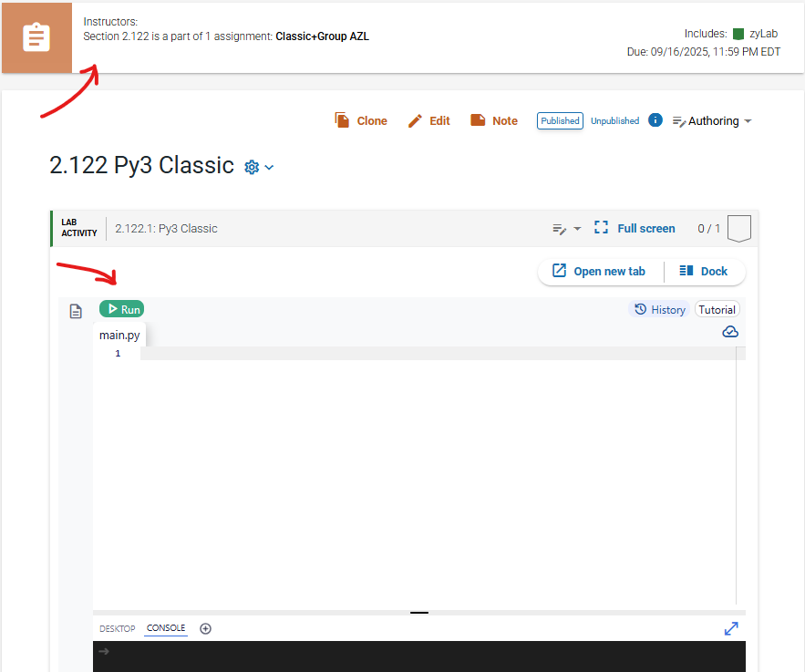The height and width of the screenshot is (672, 805).
Task: Select the Published toggle option
Action: pyautogui.click(x=560, y=120)
